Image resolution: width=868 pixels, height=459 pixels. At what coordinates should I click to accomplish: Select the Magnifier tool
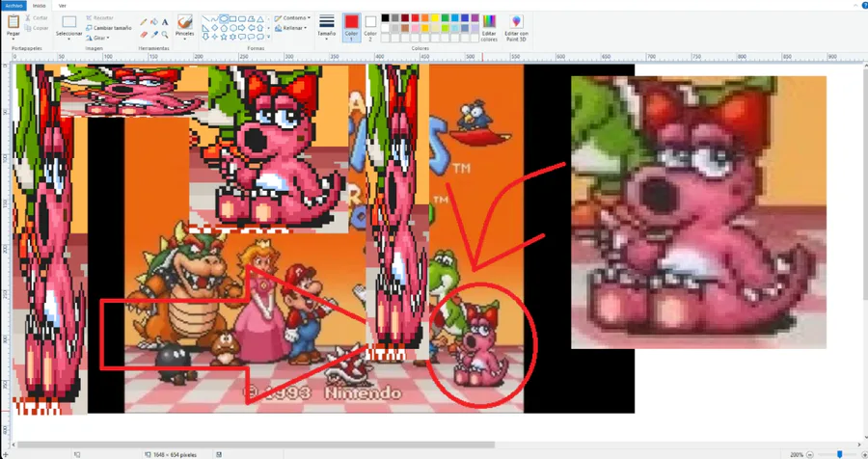pyautogui.click(x=165, y=35)
